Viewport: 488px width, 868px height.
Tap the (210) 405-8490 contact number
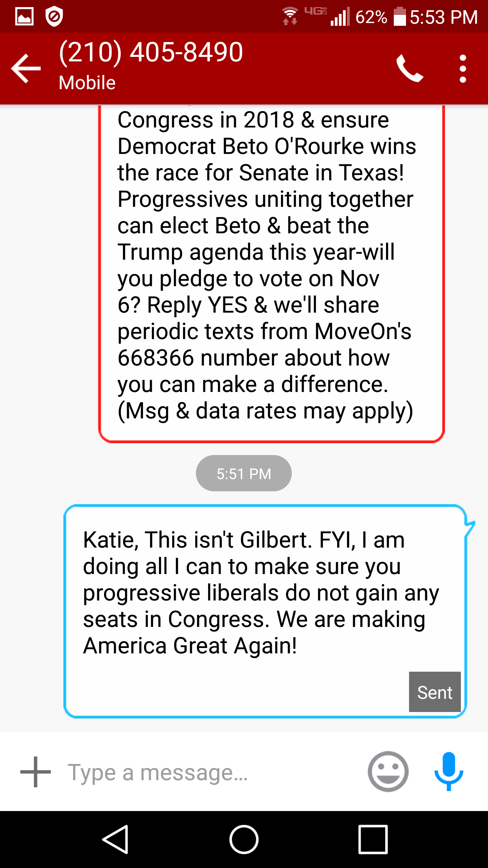tap(151, 52)
